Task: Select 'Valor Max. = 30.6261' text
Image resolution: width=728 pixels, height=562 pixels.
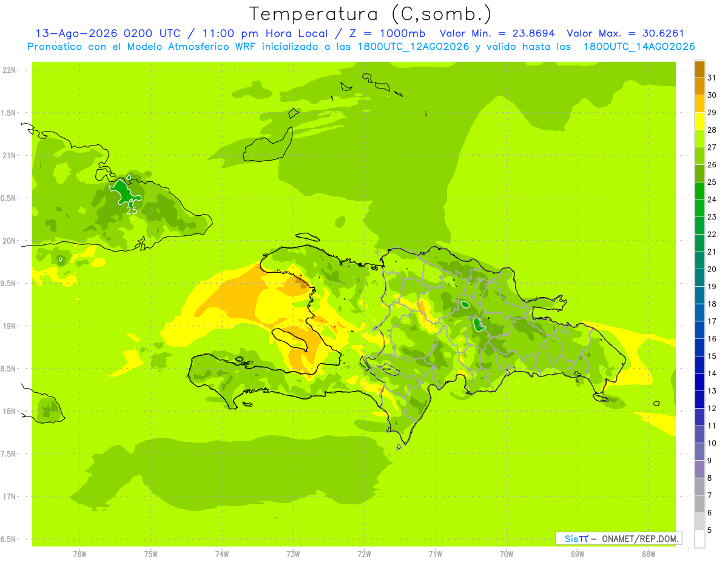Action: 625,34
